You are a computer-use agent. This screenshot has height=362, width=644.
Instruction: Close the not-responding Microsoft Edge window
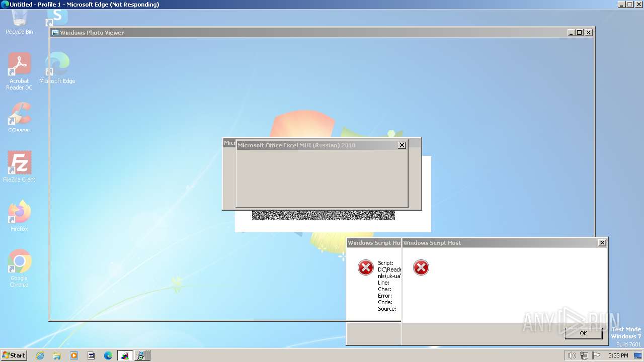[638, 5]
